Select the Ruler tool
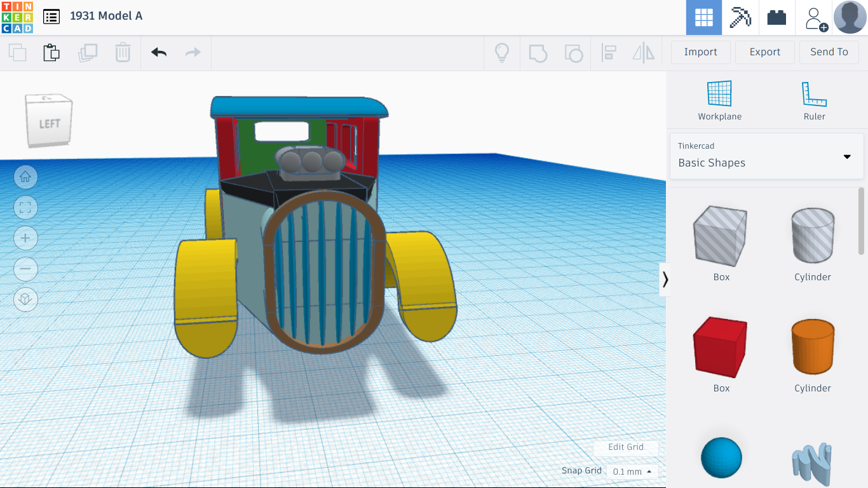The image size is (868, 488). [814, 100]
